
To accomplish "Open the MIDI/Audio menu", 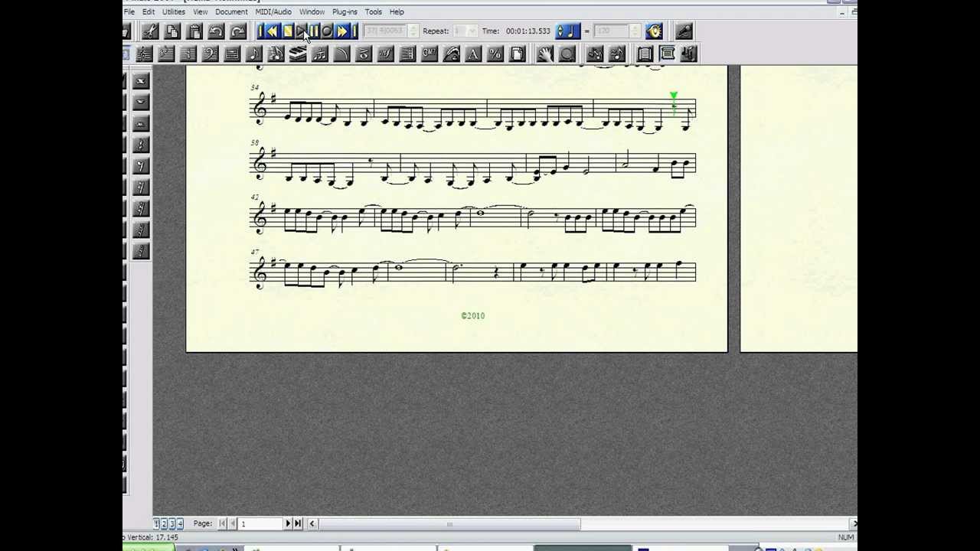I will point(273,11).
